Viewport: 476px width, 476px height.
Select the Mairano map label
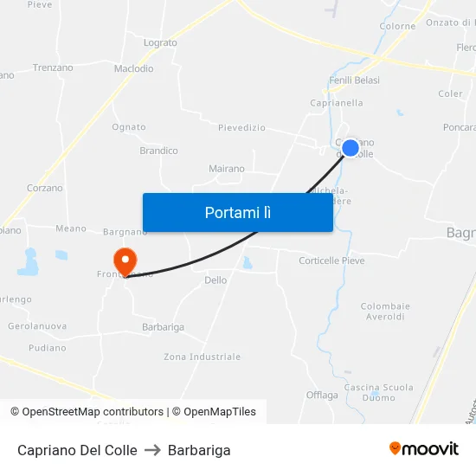click(x=227, y=169)
